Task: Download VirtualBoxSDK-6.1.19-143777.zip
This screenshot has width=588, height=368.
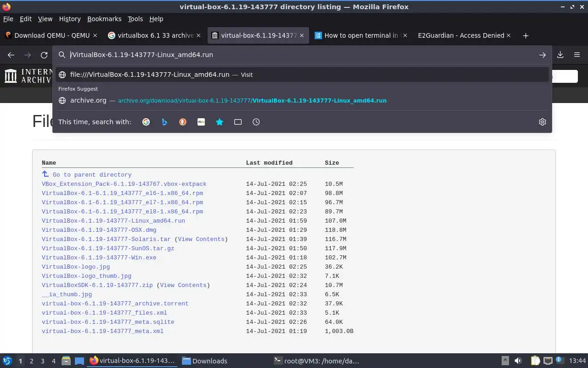Action: pyautogui.click(x=97, y=285)
